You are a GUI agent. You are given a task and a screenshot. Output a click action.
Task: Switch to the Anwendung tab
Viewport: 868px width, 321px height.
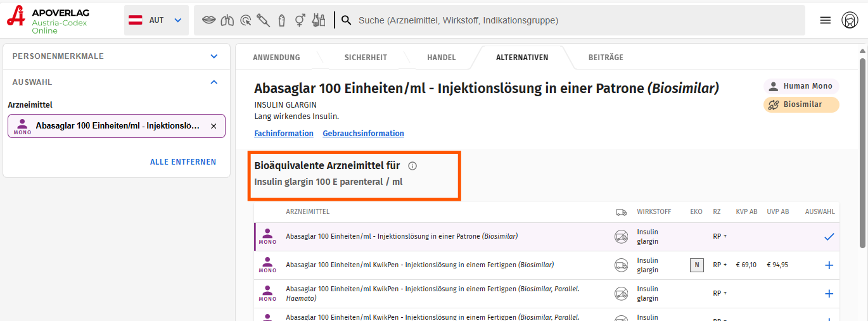[x=276, y=58]
